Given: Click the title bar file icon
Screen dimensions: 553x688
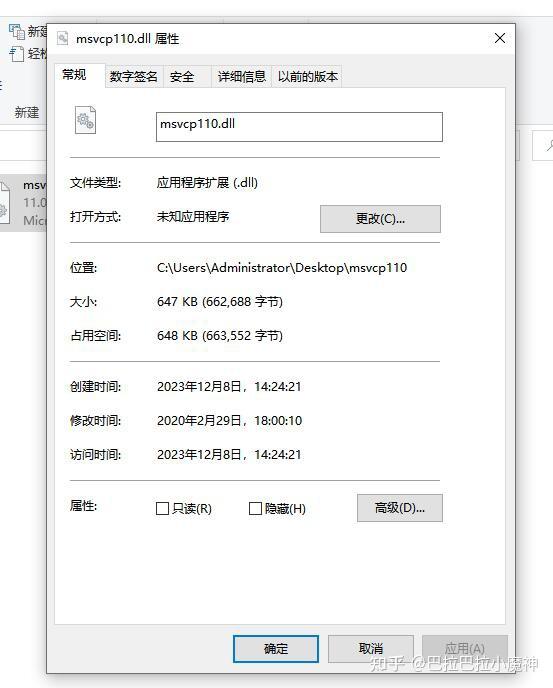Looking at the screenshot, I should click(x=63, y=39).
